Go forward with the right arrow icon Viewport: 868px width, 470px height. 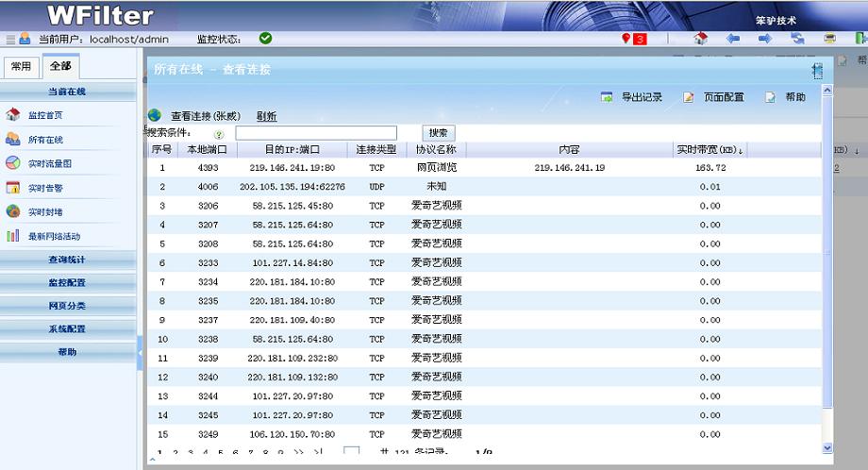point(765,39)
